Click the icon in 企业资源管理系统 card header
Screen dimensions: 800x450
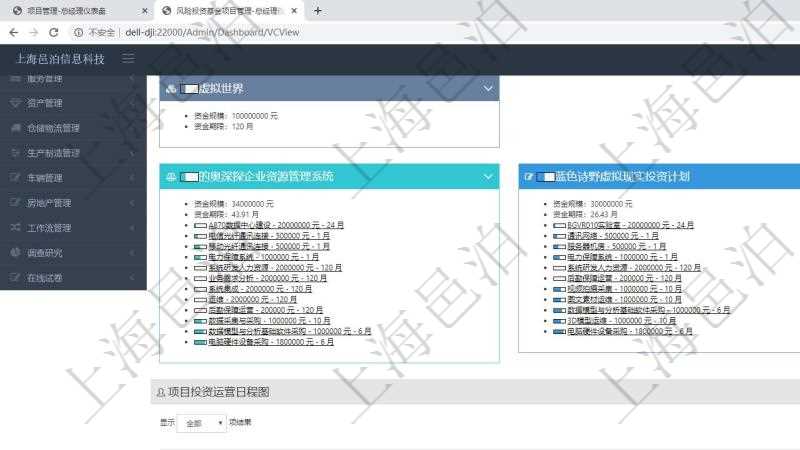(x=171, y=177)
